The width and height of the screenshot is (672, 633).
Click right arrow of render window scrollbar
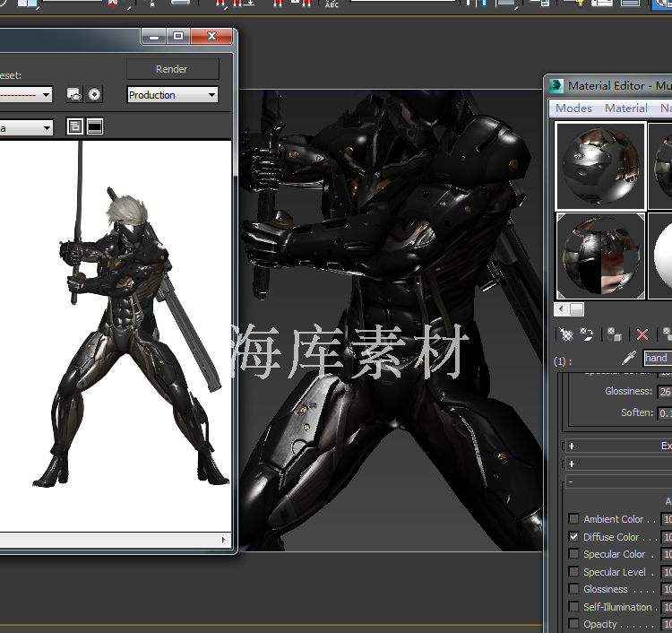tap(223, 540)
